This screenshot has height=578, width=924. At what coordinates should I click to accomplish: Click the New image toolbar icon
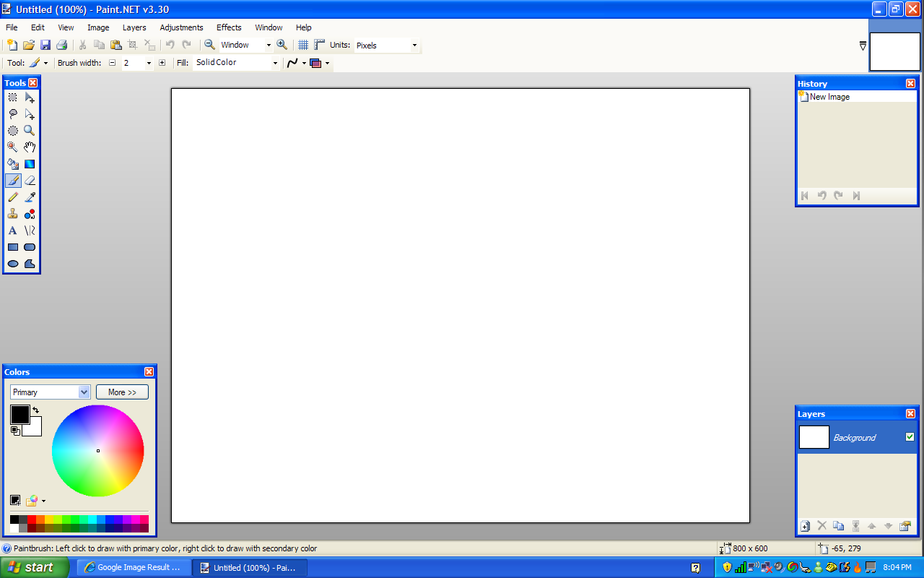click(x=12, y=45)
